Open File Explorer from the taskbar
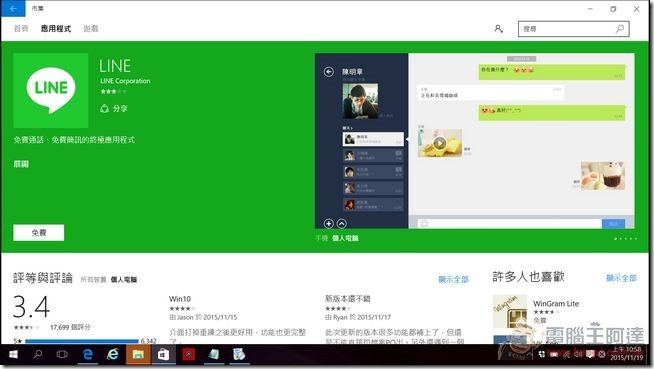Image resolution: width=654 pixels, height=369 pixels. coord(138,354)
